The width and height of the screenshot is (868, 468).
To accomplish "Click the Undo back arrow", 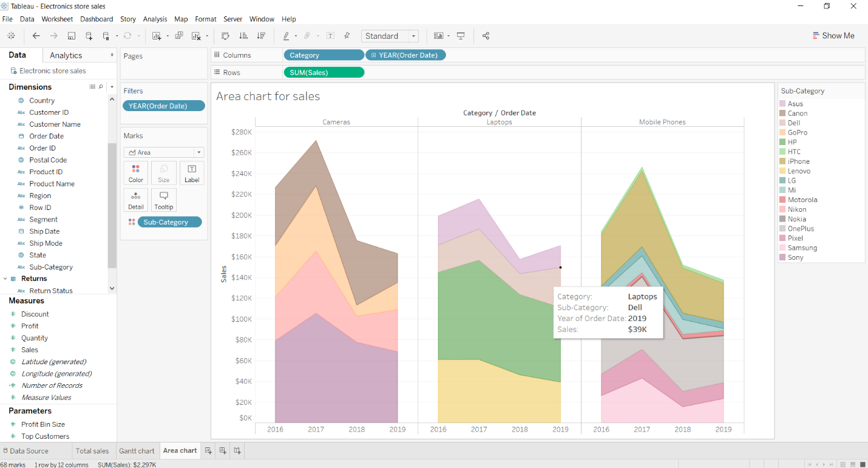I will click(x=36, y=36).
